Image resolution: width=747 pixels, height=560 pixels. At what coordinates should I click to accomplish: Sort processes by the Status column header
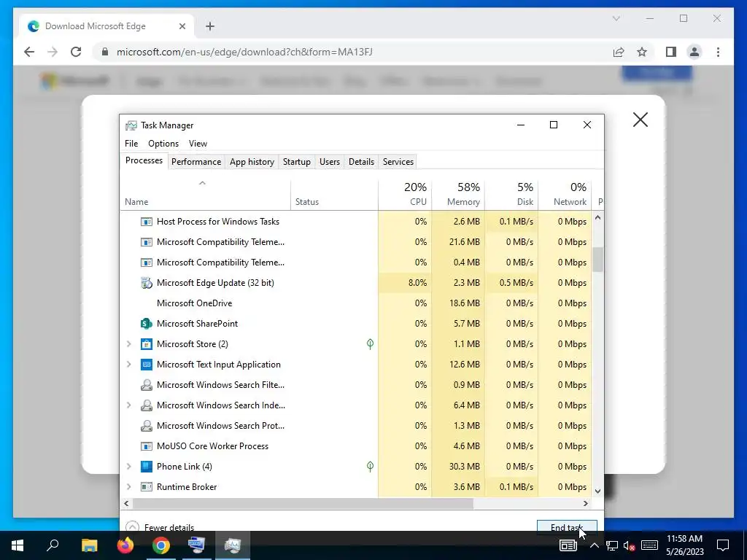point(334,195)
